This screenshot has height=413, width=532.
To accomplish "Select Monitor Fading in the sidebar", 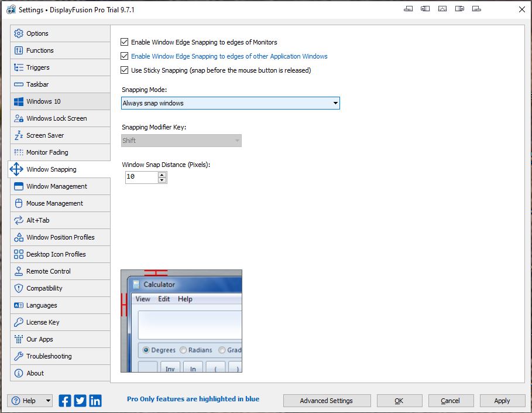I will [x=47, y=152].
